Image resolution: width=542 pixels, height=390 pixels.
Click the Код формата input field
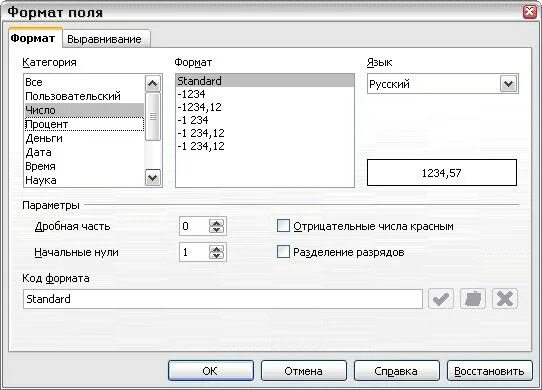pos(223,299)
